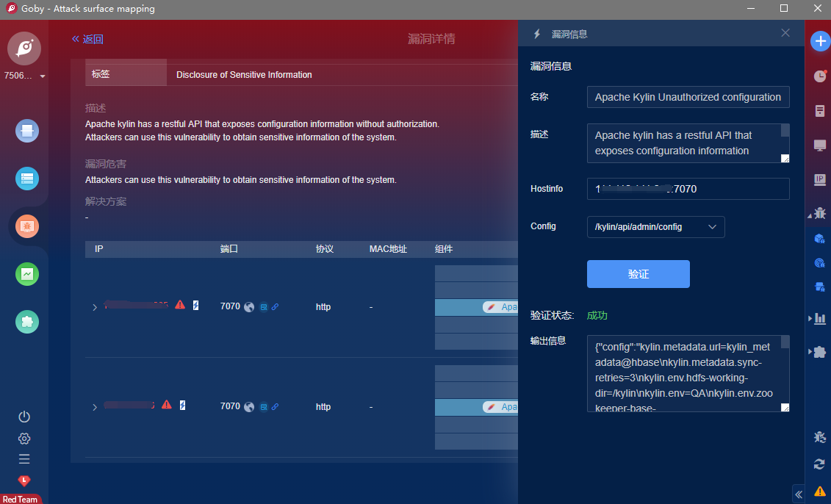This screenshot has width=831, height=504.
Task: Expand the second IP row chevron
Action: coord(94,407)
